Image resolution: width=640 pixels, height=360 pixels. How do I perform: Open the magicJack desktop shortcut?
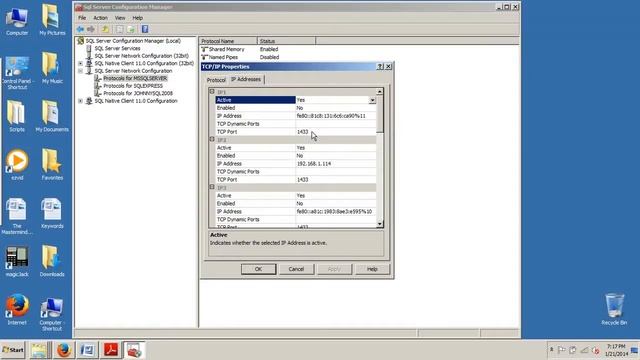[x=17, y=261]
